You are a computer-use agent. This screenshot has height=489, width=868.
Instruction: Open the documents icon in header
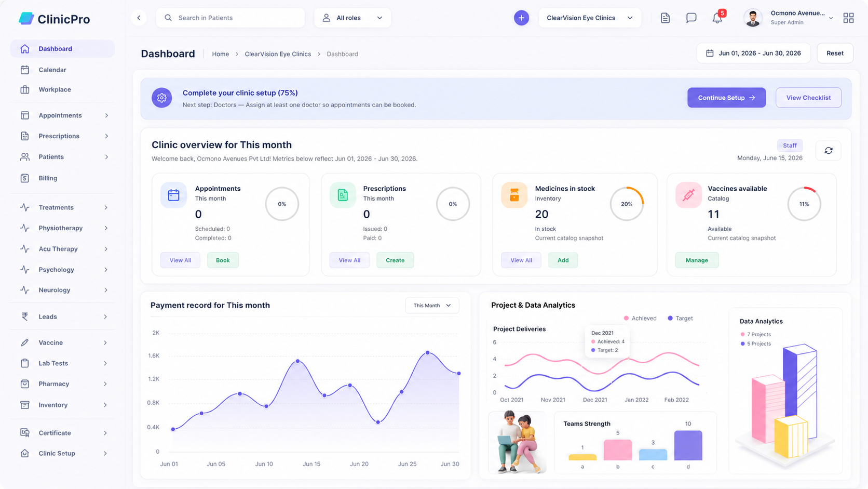(x=665, y=18)
